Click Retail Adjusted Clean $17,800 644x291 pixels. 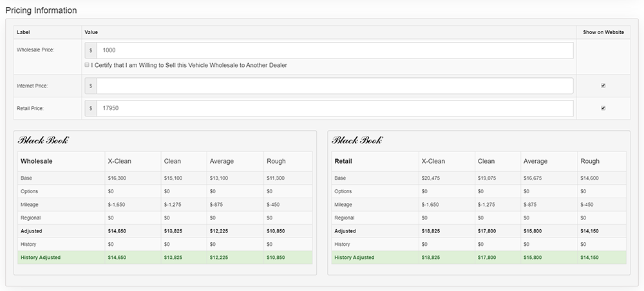[x=487, y=231]
